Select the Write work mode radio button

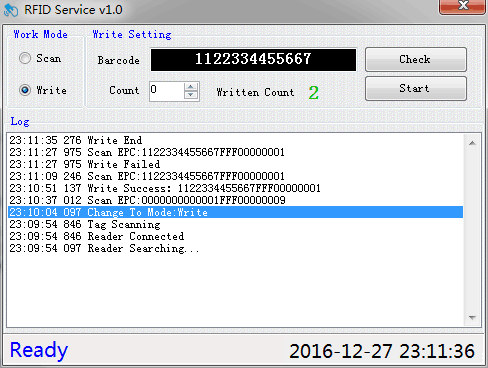25,90
